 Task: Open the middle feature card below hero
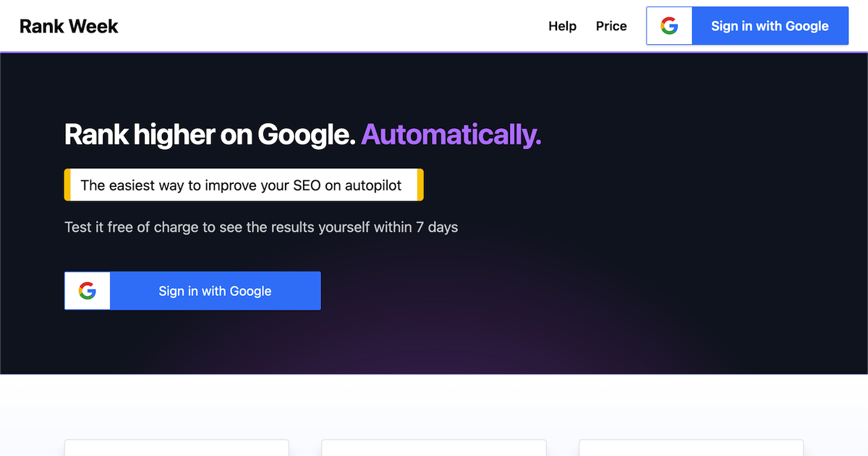click(x=433, y=448)
